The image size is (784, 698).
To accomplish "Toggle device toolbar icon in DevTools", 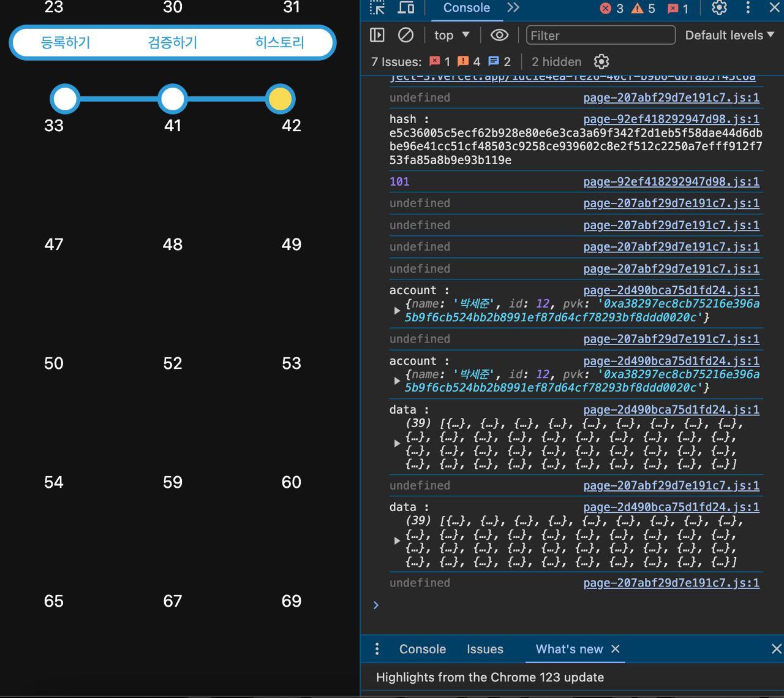I will point(406,7).
